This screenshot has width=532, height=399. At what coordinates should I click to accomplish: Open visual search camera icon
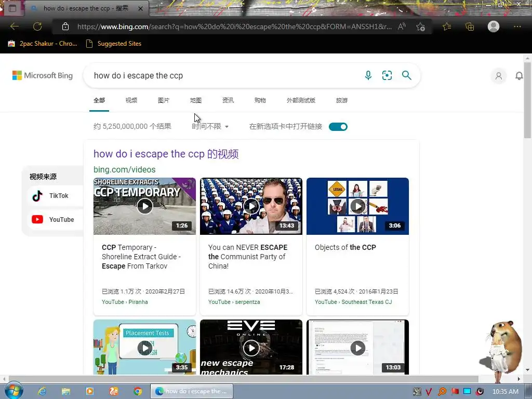coord(387,75)
